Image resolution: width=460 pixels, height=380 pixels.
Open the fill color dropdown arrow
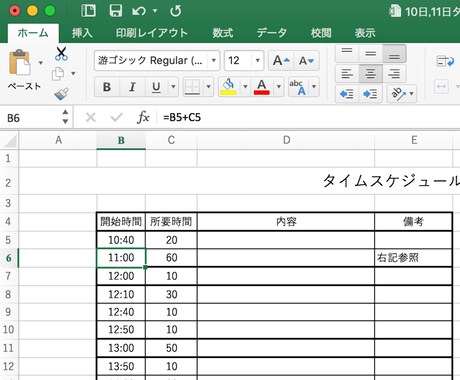pos(245,87)
